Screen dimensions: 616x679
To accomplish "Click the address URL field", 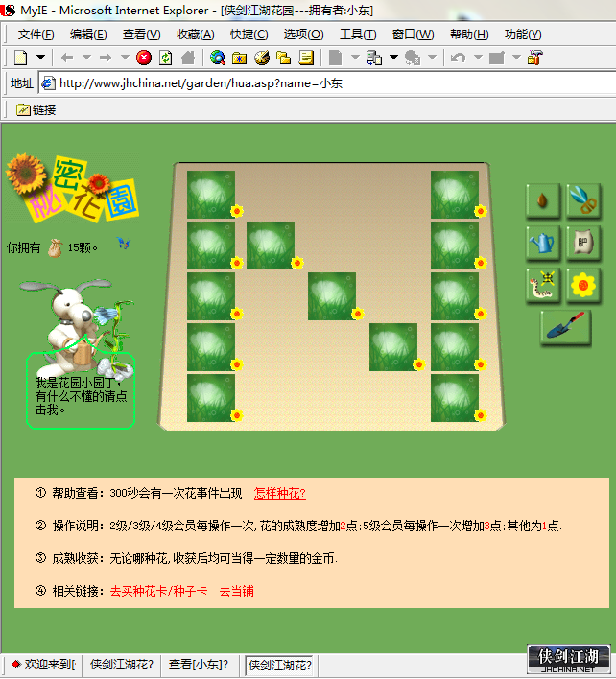I will coord(329,83).
